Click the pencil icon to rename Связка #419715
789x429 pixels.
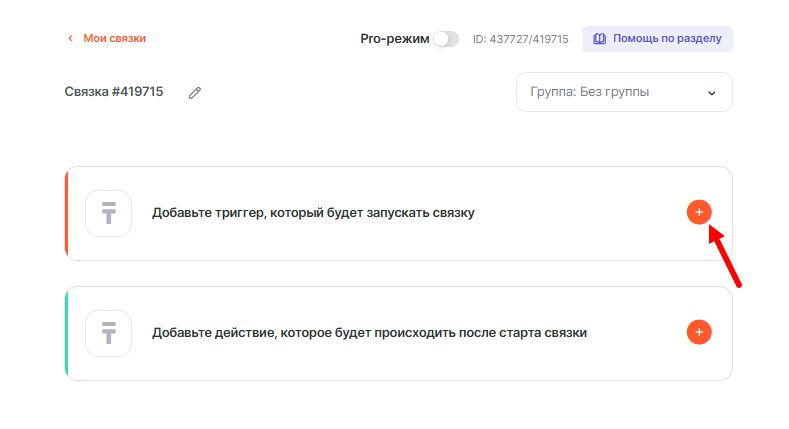tap(195, 93)
